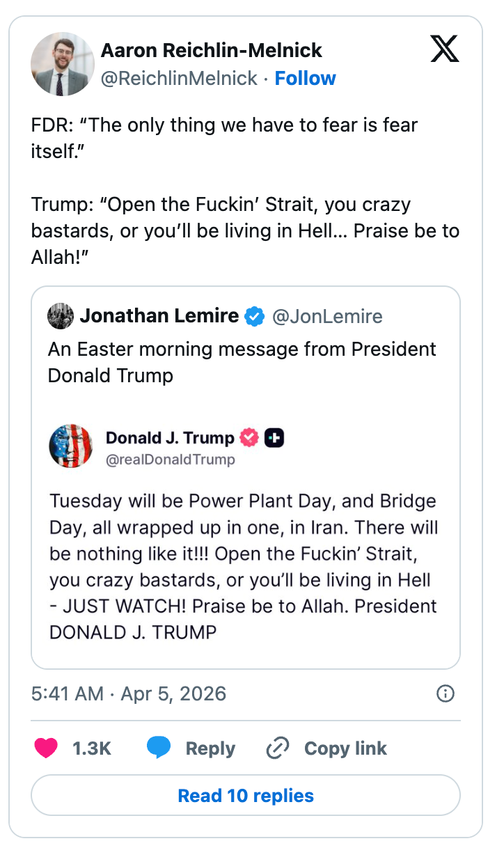Toggle the like heart on the tweet
This screenshot has width=504, height=848.
click(x=46, y=748)
